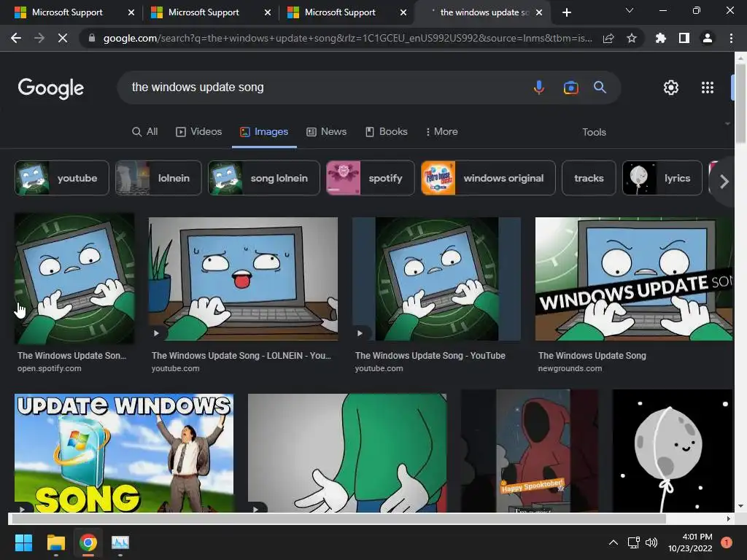Open Google quick settings gear
Screen dimensions: 747x560
tap(671, 87)
